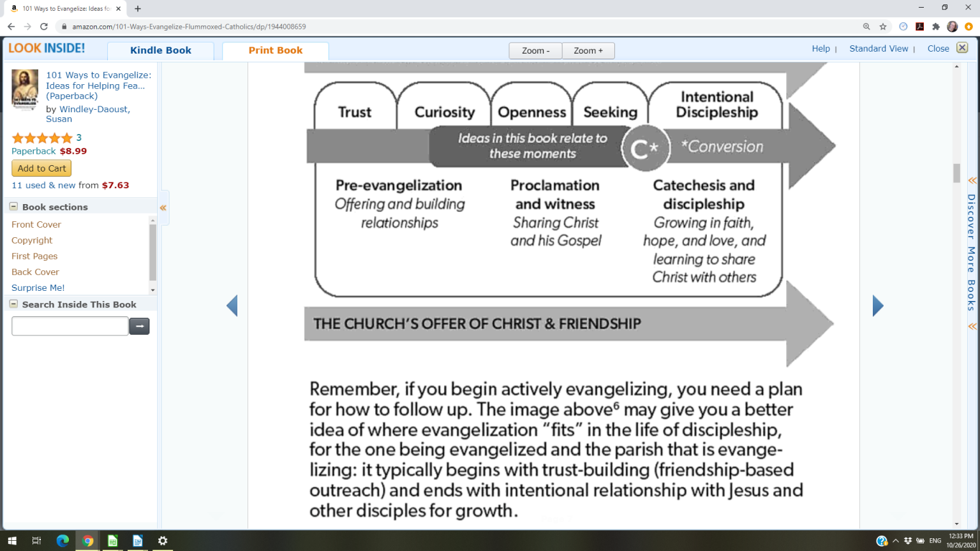
Task: Go to the previous book page arrow
Action: (x=232, y=306)
